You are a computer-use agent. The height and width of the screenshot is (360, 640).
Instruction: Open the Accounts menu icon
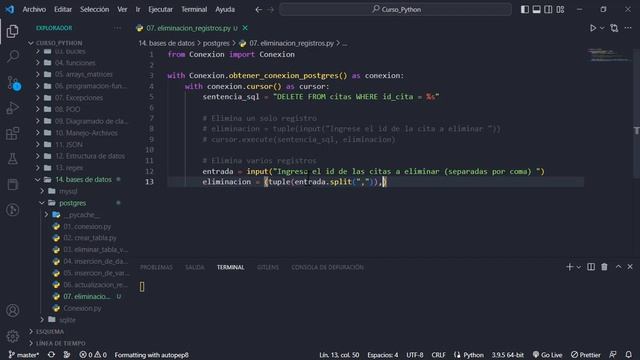tap(13, 311)
